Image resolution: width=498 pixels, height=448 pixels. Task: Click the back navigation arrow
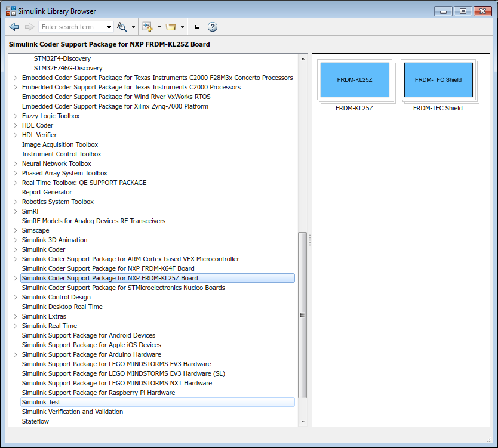coord(14,27)
